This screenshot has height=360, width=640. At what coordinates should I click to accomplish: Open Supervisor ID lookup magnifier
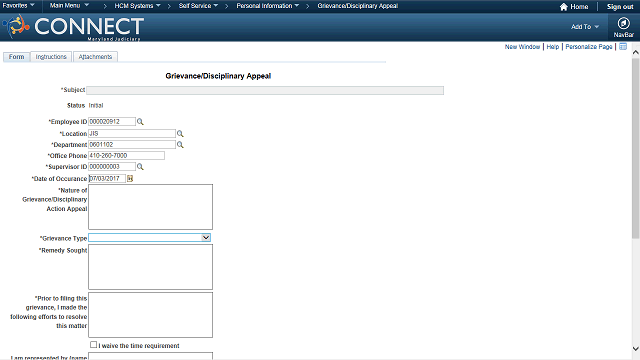coord(140,167)
